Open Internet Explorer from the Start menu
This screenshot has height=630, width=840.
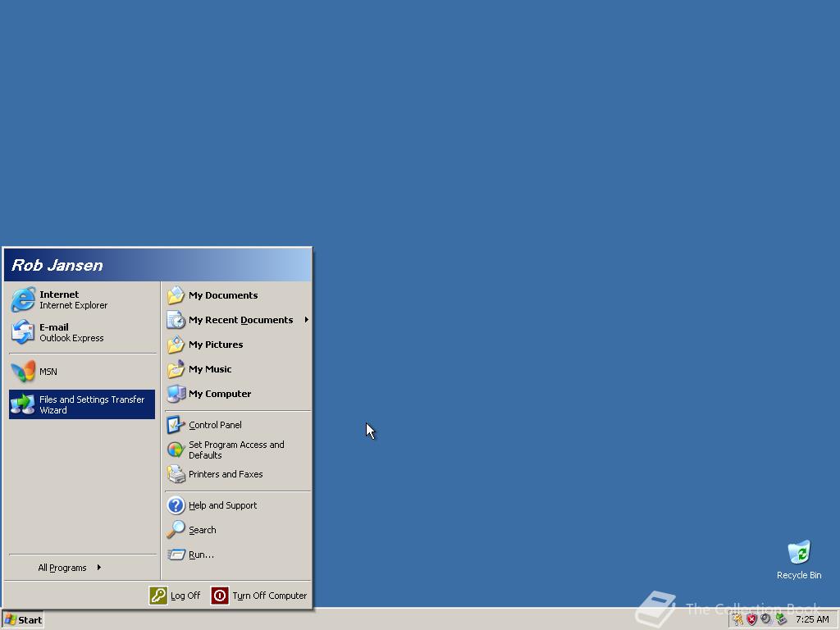(82, 299)
